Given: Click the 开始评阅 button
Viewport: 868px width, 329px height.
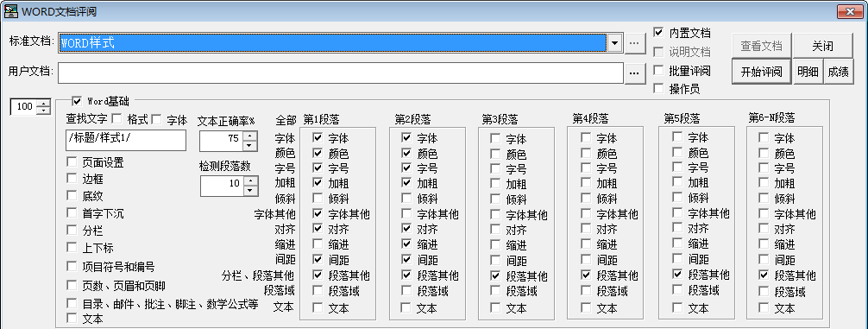Looking at the screenshot, I should click(761, 72).
